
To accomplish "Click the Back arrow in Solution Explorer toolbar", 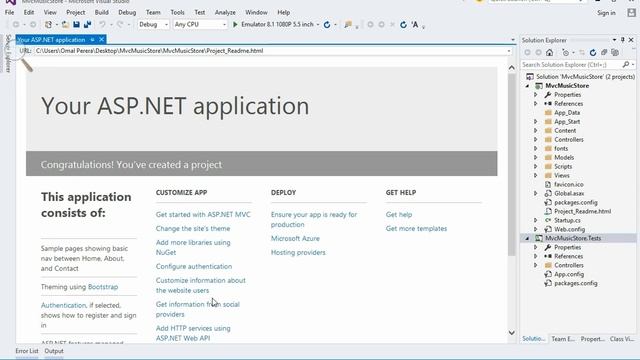I will coord(527,53).
